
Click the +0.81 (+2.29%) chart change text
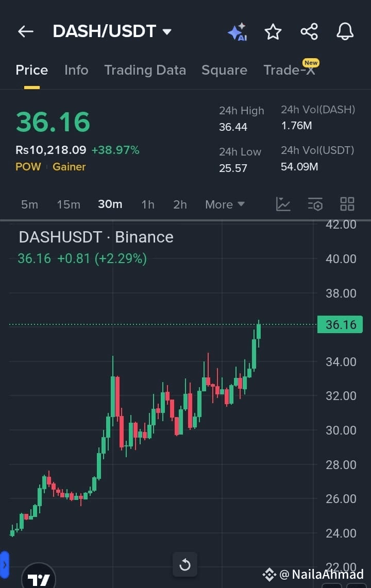[x=102, y=258]
